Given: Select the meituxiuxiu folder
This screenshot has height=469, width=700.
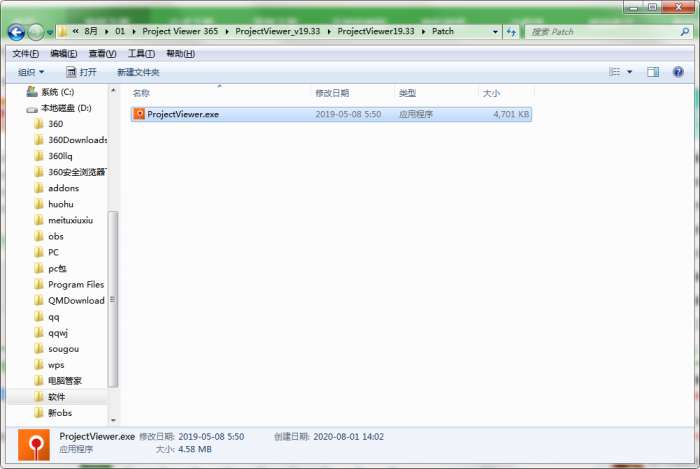Looking at the screenshot, I should click(x=64, y=220).
